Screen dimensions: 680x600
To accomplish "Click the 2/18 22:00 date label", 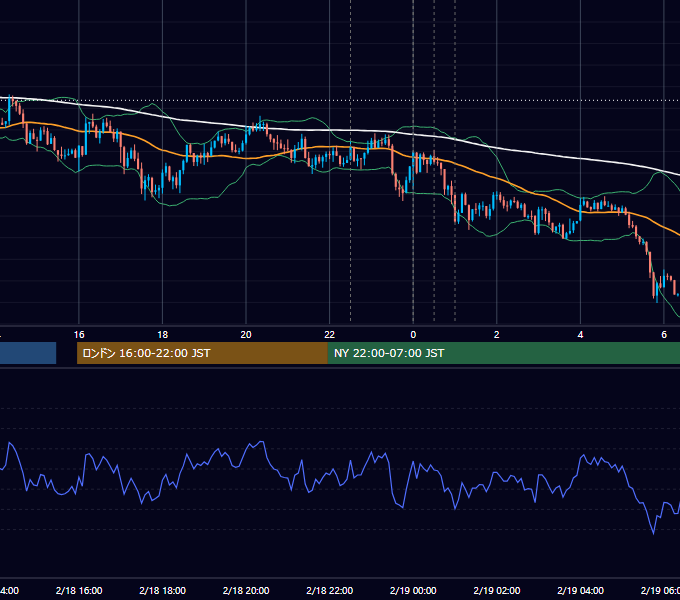I will (330, 590).
